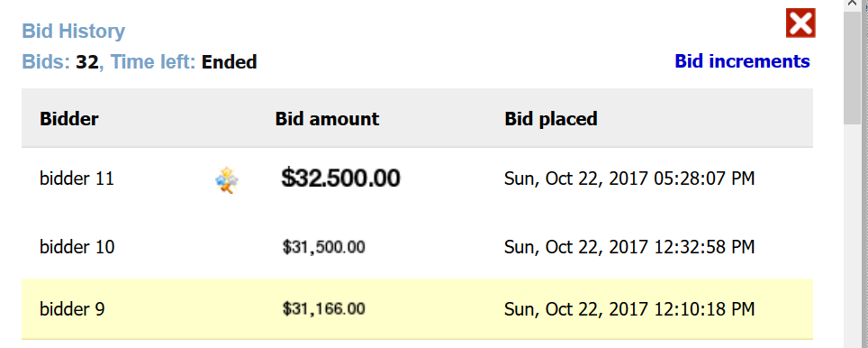The width and height of the screenshot is (868, 348).
Task: Close the Bid History popup with red X
Action: click(x=800, y=23)
